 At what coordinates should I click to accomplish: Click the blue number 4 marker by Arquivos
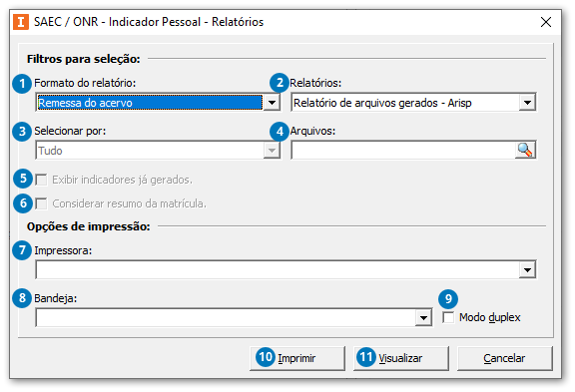tap(280, 131)
